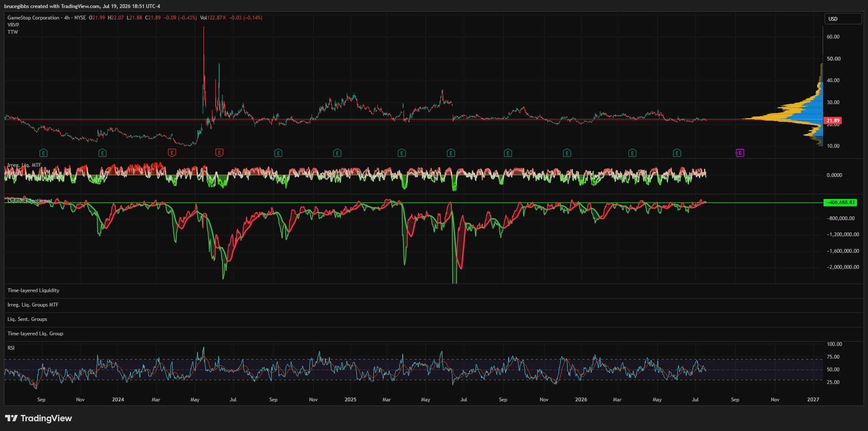Click the 10.00 price axis label

click(833, 146)
